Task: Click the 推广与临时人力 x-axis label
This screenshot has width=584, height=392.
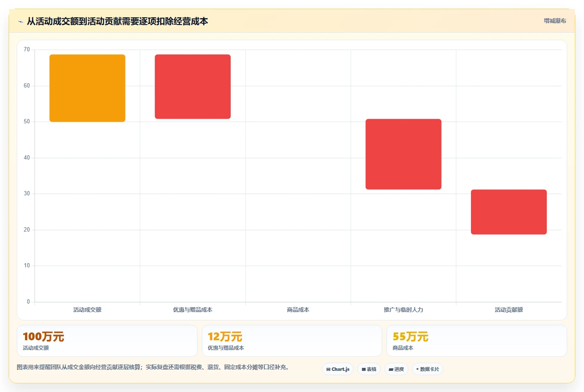Action: [403, 310]
